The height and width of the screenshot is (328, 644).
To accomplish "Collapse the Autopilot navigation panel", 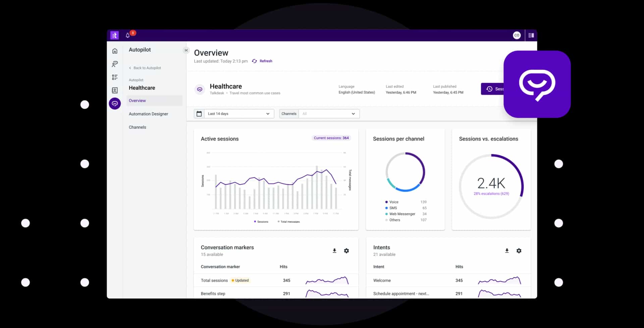I will [x=186, y=50].
